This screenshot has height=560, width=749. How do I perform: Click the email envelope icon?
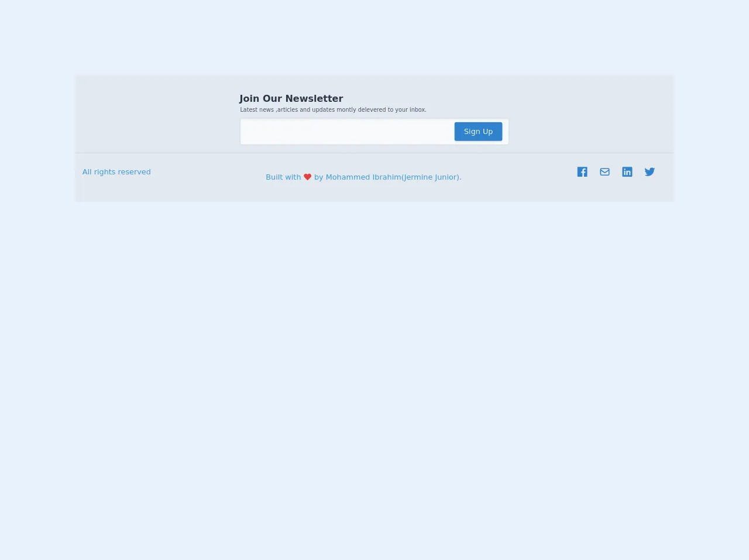click(x=604, y=171)
